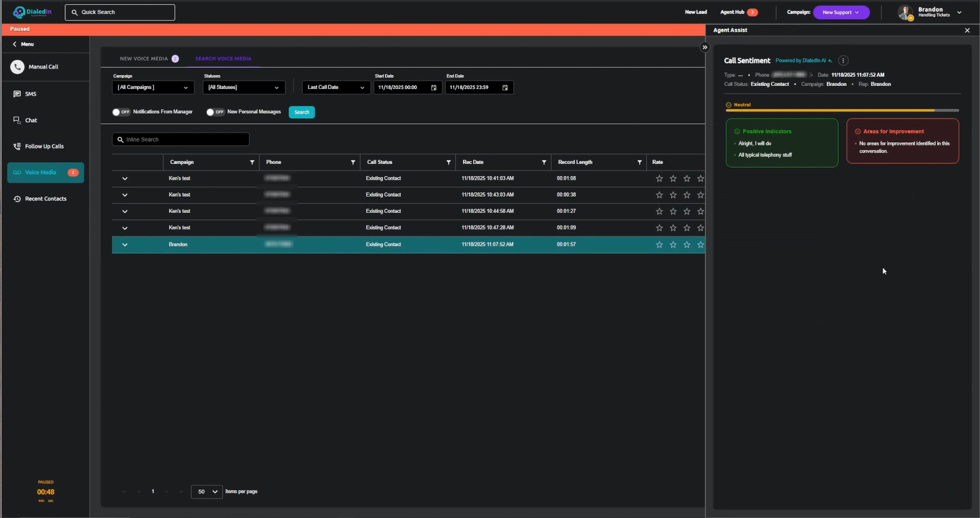Click the New Lead link
Viewport: 980px width, 518px height.
[695, 12]
